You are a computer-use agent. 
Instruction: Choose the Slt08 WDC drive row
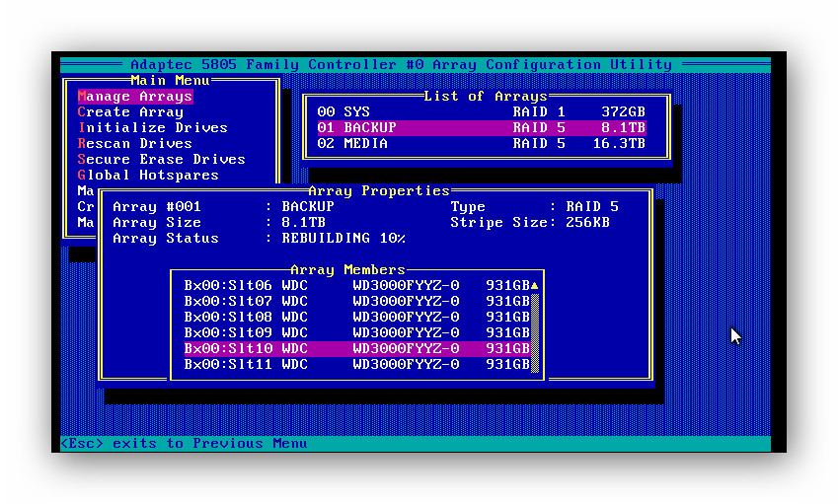(x=356, y=318)
